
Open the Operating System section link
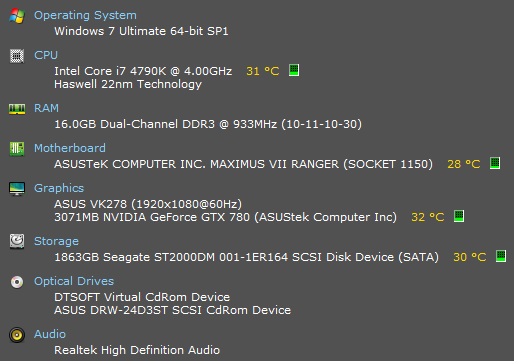85,15
